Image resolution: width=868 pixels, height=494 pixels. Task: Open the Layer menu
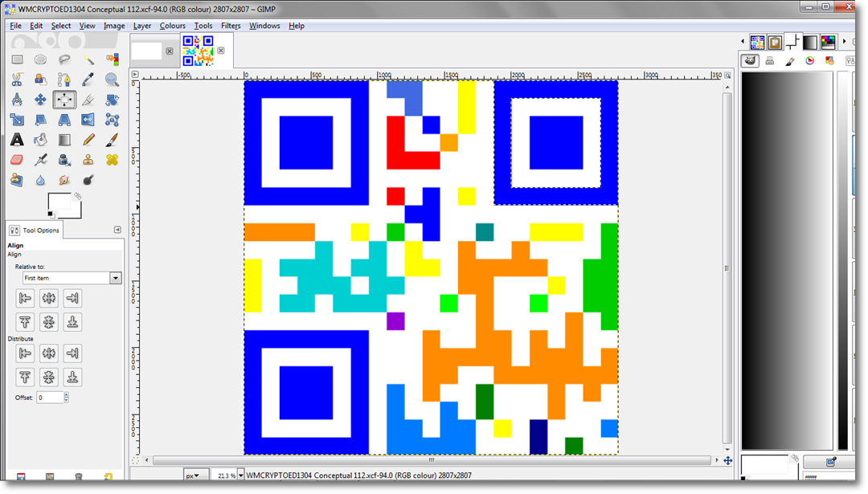pyautogui.click(x=141, y=26)
